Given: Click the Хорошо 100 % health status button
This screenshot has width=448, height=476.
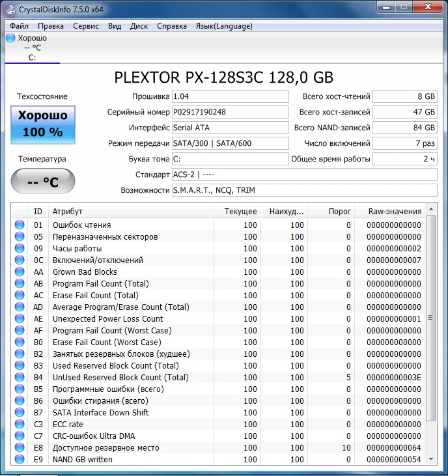Looking at the screenshot, I should pos(43,125).
